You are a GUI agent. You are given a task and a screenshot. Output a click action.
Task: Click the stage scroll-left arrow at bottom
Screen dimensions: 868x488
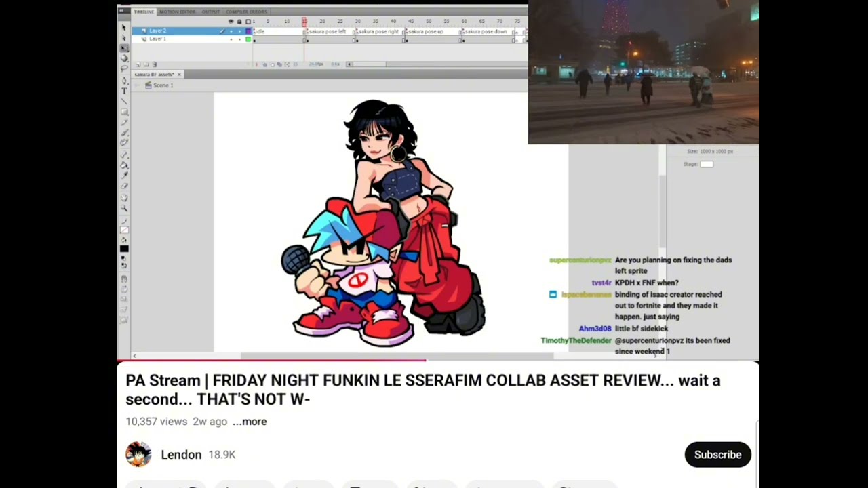134,356
